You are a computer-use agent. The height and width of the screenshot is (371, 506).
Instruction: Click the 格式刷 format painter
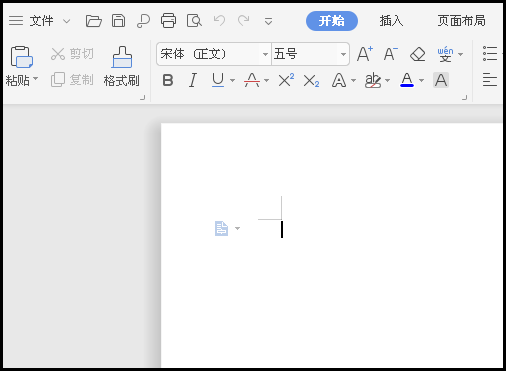[x=122, y=66]
